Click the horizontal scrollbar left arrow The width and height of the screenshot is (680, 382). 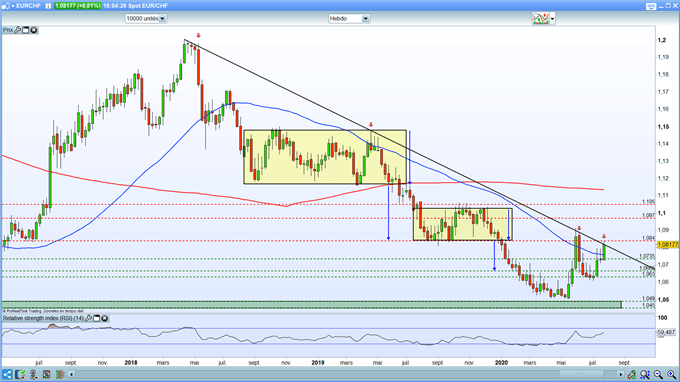(72, 374)
